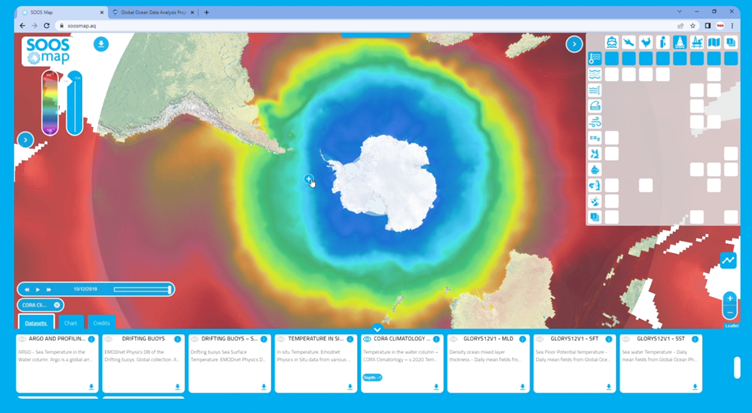Toggle visibility of Argo and Profiling dataset
This screenshot has height=413, width=752.
point(23,340)
